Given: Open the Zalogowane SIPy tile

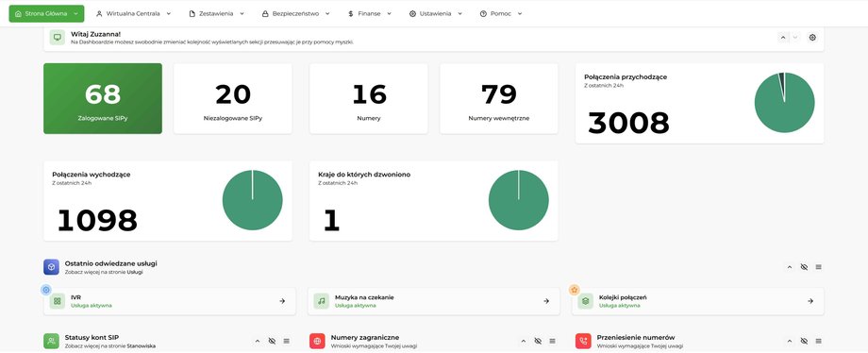Looking at the screenshot, I should coord(103,99).
